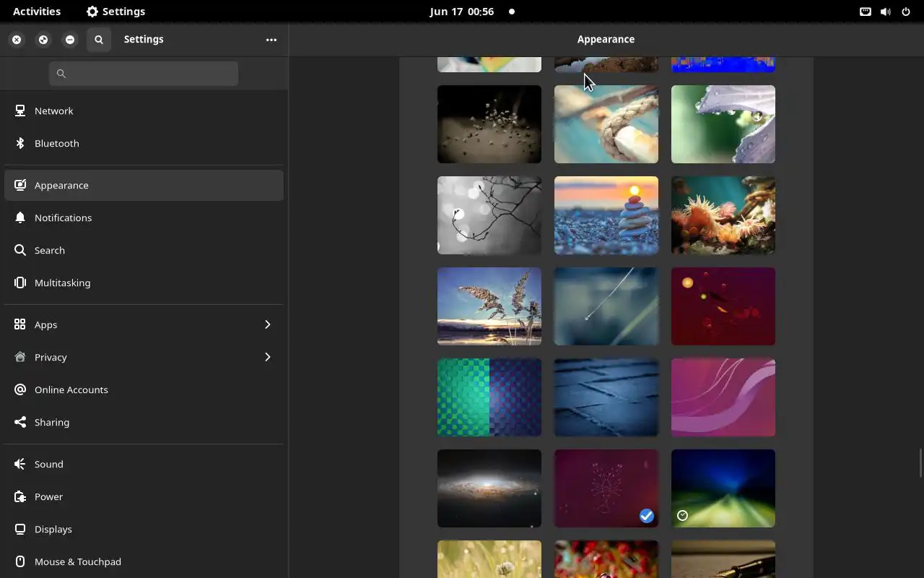The width and height of the screenshot is (924, 578).
Task: Select the blurry blue streak wallpaper
Action: (x=606, y=306)
